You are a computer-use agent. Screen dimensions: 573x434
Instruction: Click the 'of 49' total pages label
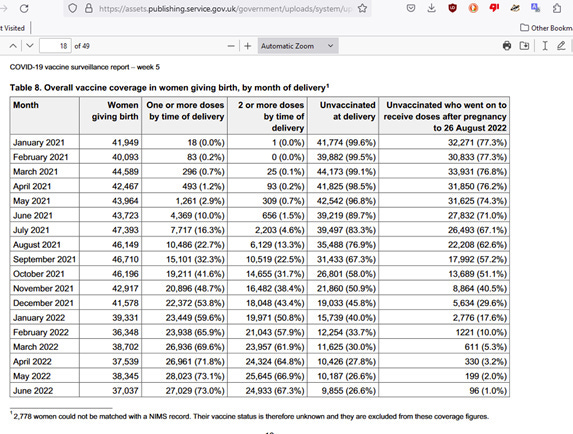tap(82, 46)
